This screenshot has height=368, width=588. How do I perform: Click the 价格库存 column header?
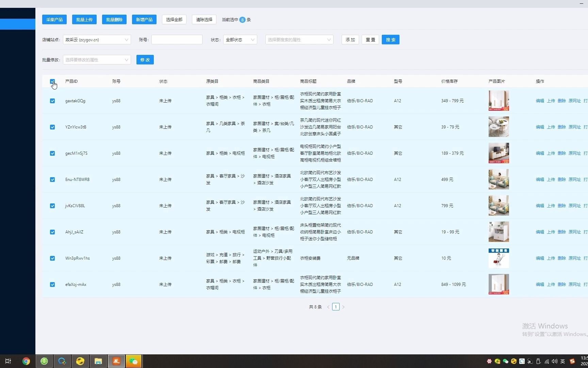(x=450, y=81)
